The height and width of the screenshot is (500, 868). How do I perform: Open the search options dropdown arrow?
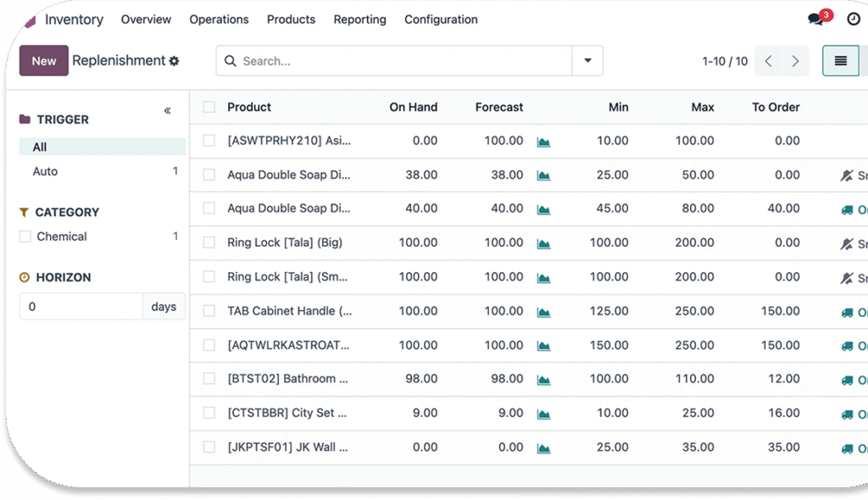tap(587, 61)
